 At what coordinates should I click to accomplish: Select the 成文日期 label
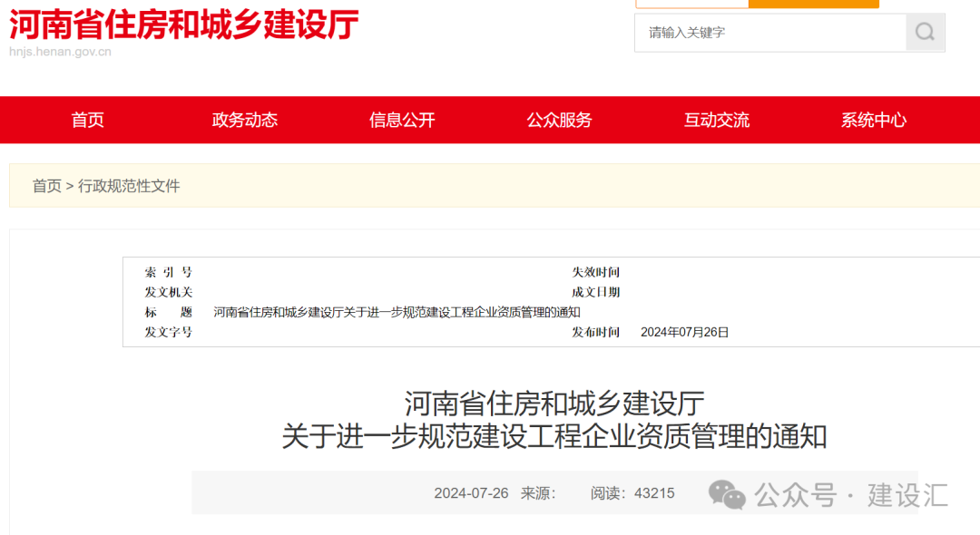coord(595,292)
